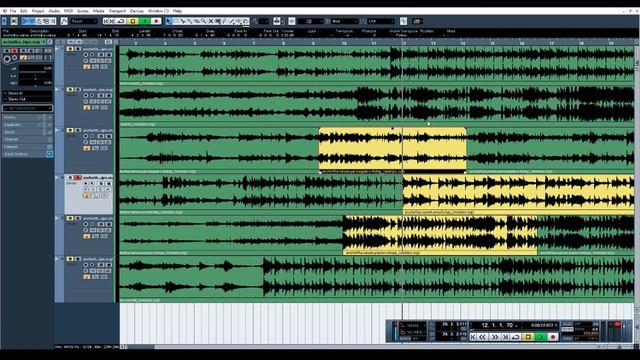The image size is (640, 360).
Task: Open the File menu
Action: click(x=13, y=11)
